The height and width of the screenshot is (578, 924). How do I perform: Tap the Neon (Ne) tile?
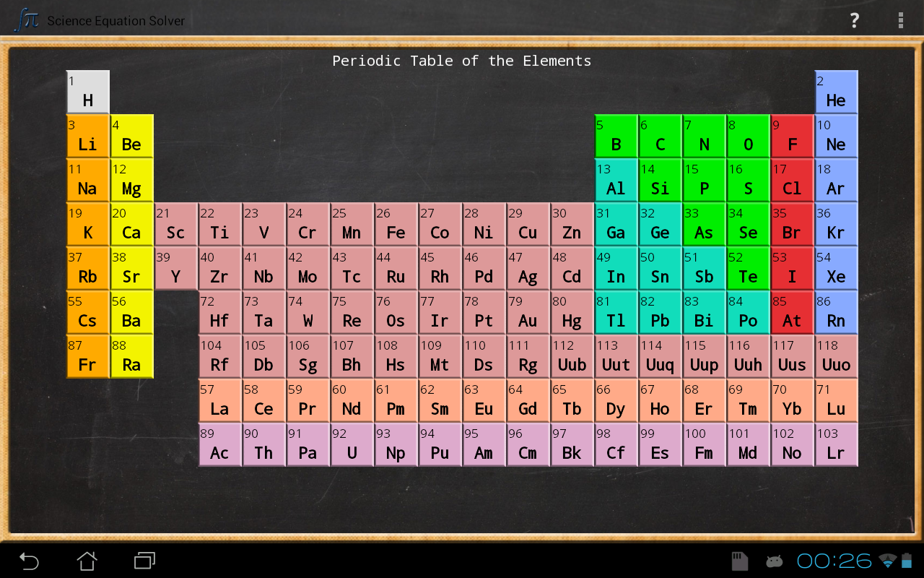coord(837,136)
